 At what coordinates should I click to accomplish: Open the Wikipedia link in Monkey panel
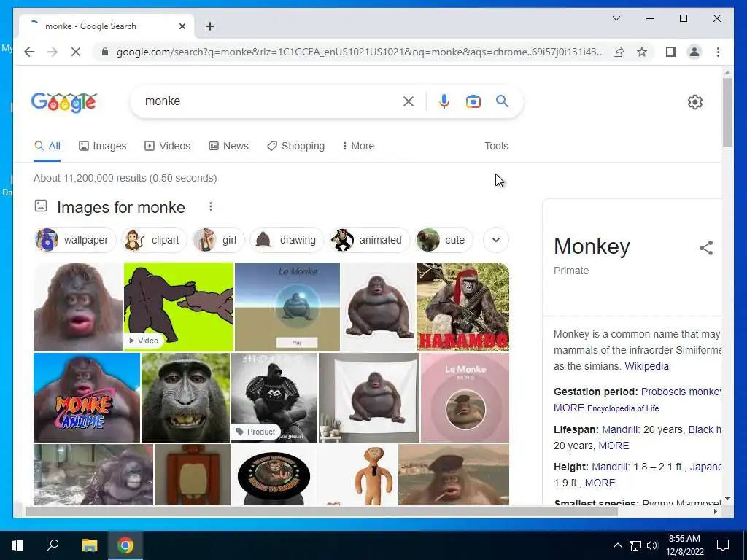(646, 366)
